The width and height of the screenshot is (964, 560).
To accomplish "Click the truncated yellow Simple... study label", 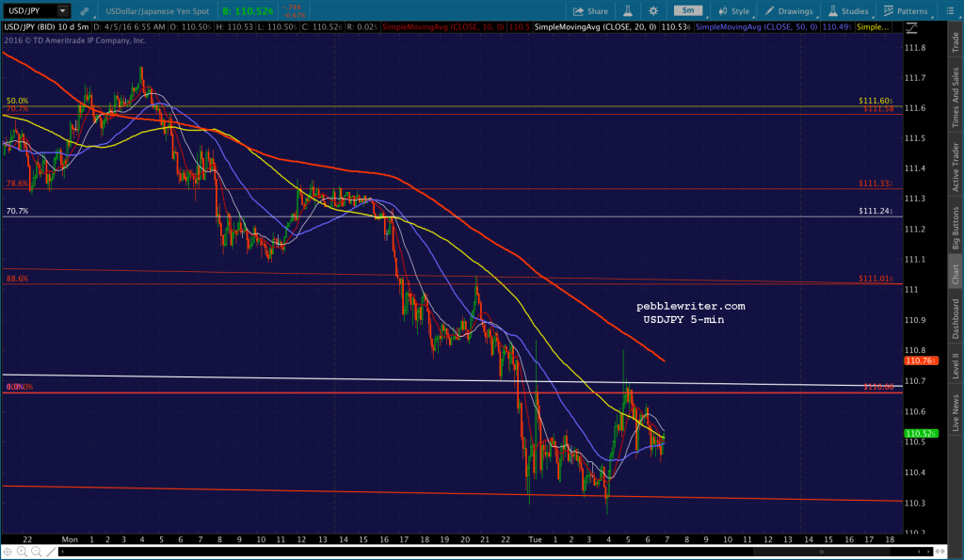I will coord(873,27).
